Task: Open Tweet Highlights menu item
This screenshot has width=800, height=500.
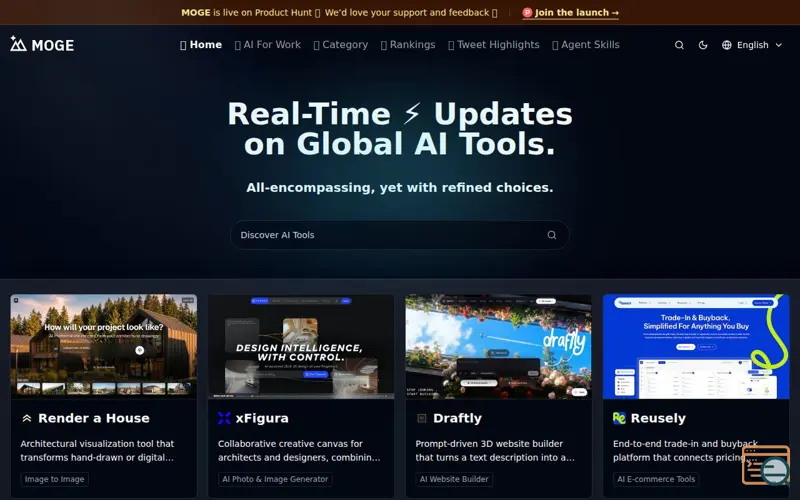Action: click(494, 45)
